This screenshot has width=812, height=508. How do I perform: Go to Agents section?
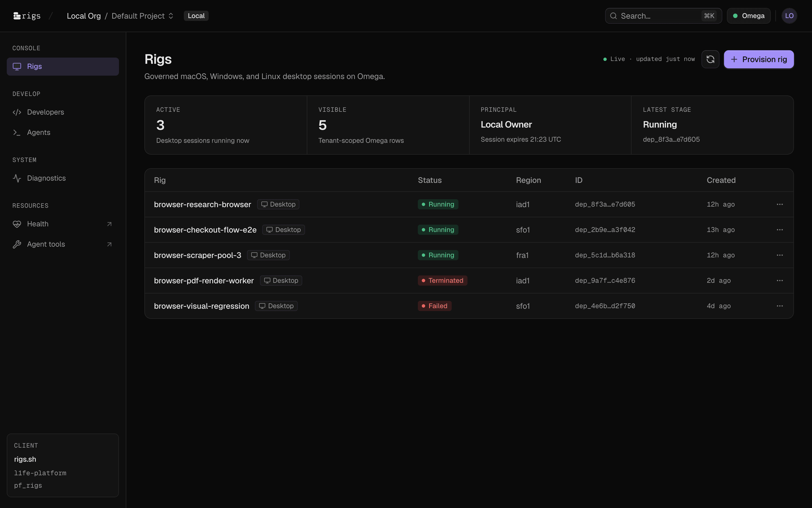click(63, 132)
